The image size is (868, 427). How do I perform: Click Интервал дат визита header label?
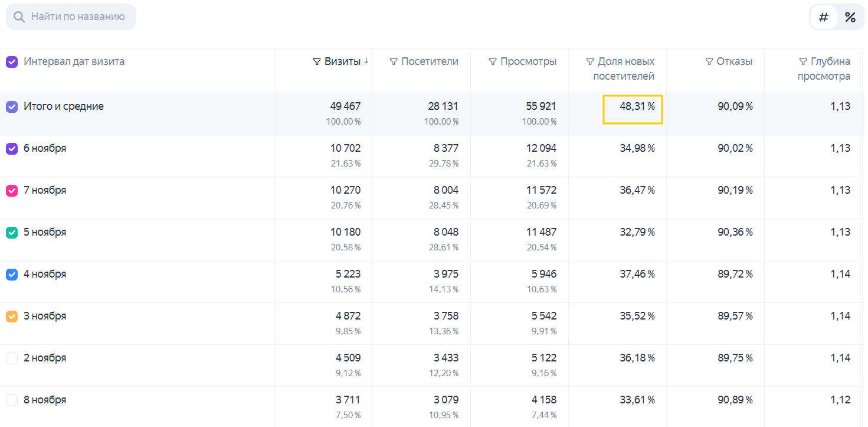pos(74,61)
